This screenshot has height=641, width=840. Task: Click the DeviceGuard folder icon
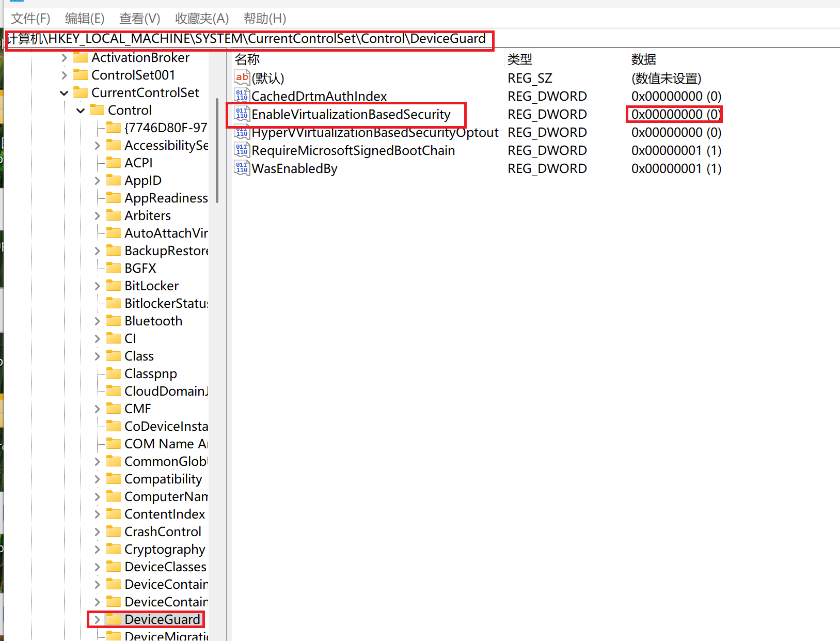114,619
